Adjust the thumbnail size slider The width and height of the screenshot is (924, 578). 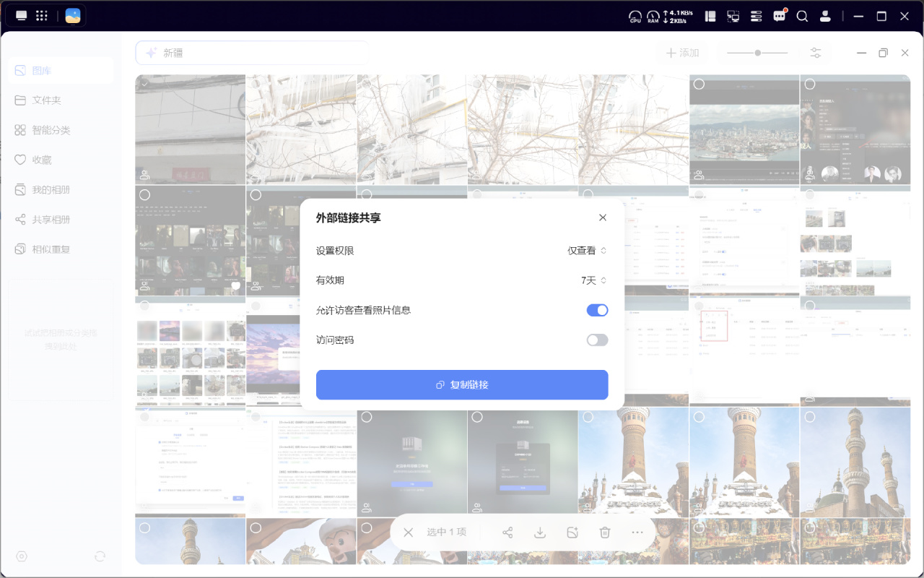(757, 53)
